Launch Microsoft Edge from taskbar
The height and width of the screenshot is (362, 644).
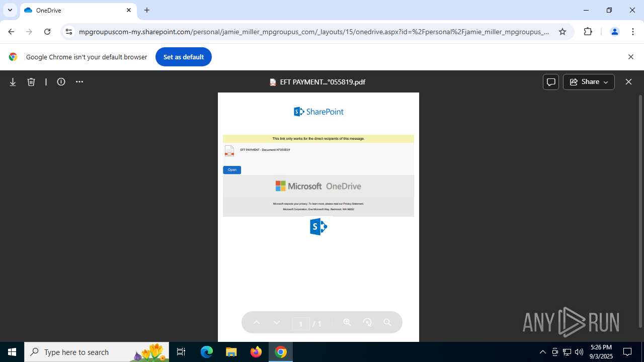click(207, 352)
